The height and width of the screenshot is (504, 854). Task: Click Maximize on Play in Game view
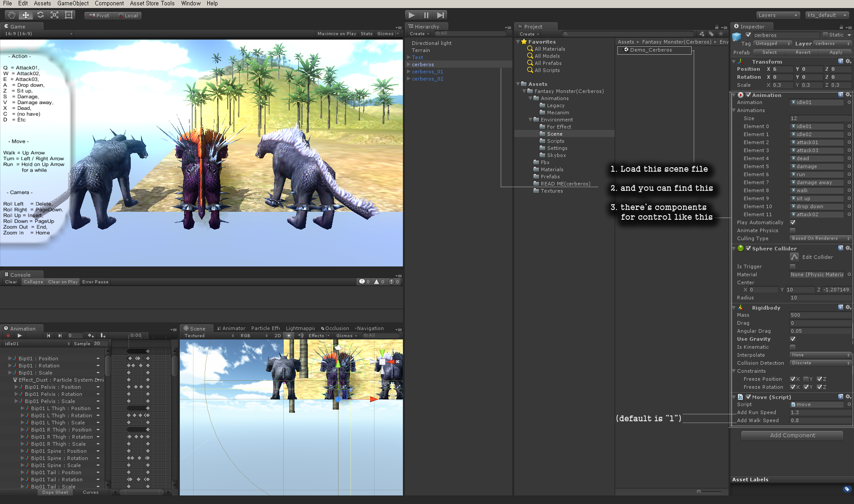click(337, 34)
